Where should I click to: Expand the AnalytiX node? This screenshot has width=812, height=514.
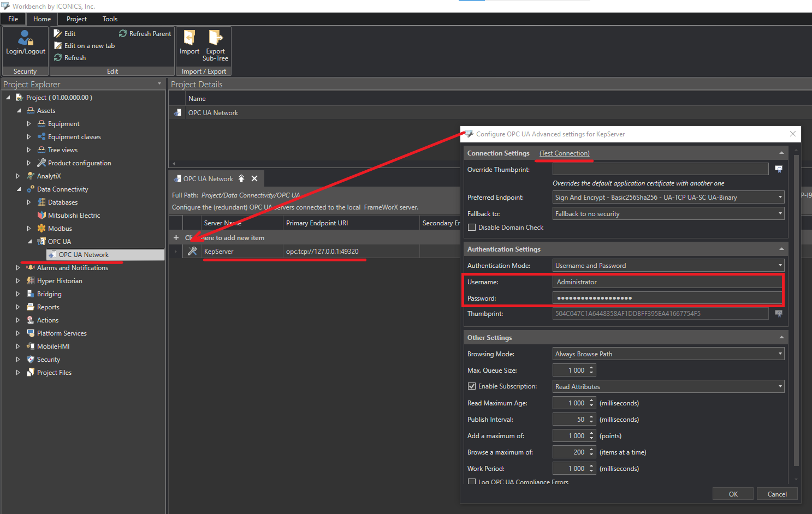(18, 176)
